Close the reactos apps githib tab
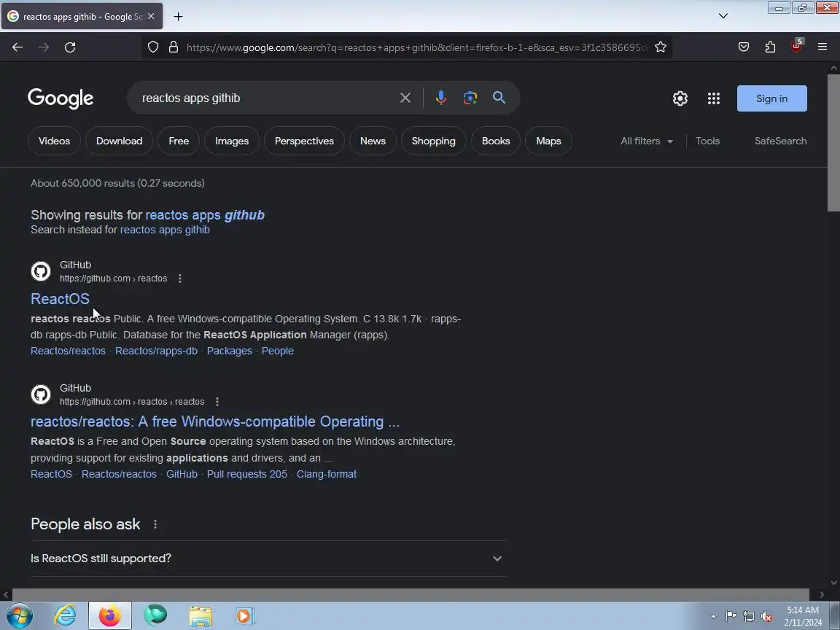 coord(151,17)
